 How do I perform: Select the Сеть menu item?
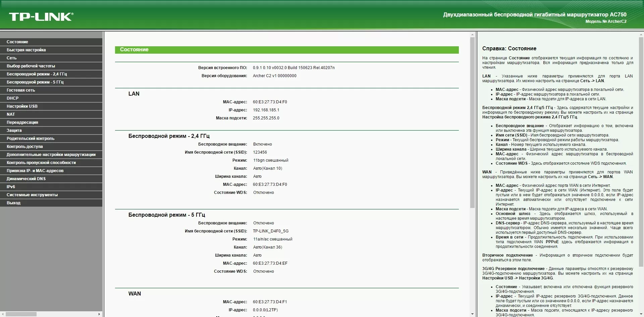tap(51, 58)
